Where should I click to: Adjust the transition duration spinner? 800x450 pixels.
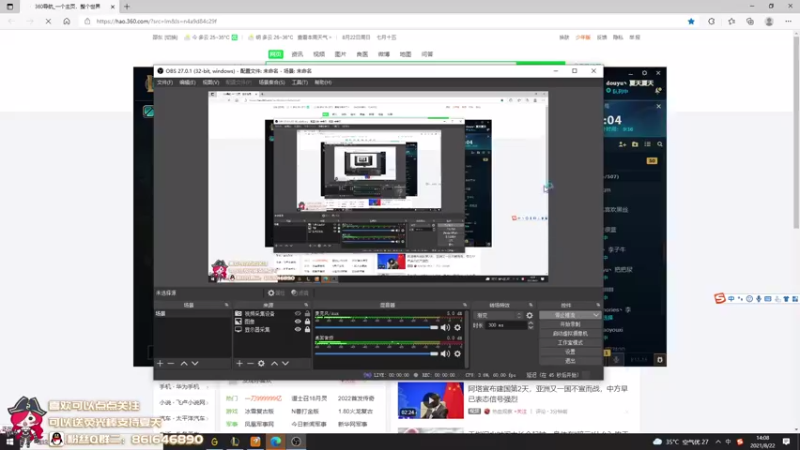coord(531,325)
